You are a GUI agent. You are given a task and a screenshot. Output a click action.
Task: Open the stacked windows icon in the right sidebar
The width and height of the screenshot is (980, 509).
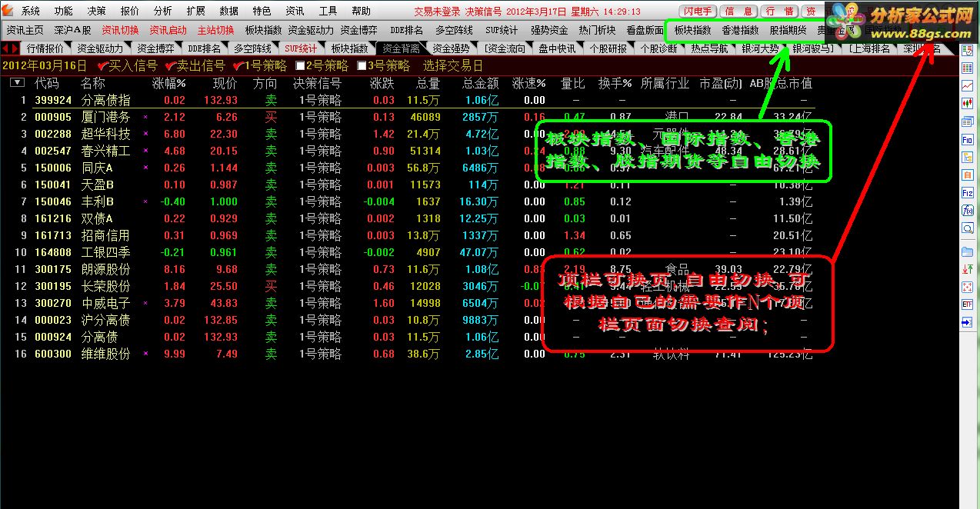967,122
